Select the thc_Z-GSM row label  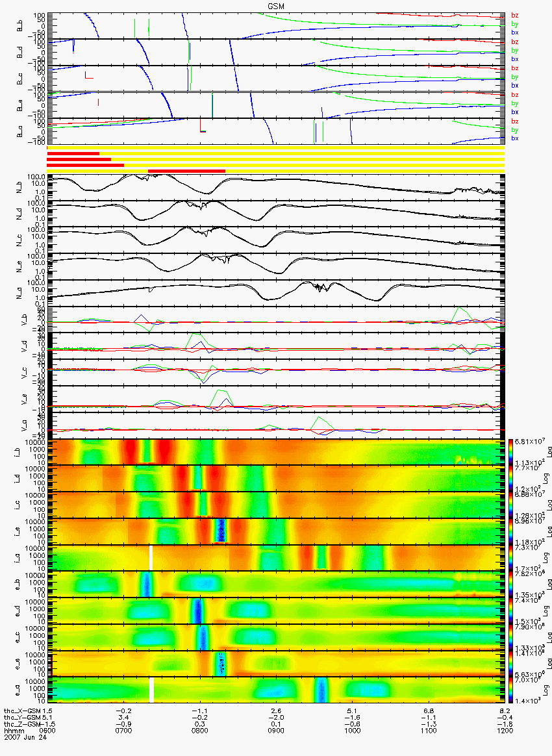coord(21,724)
